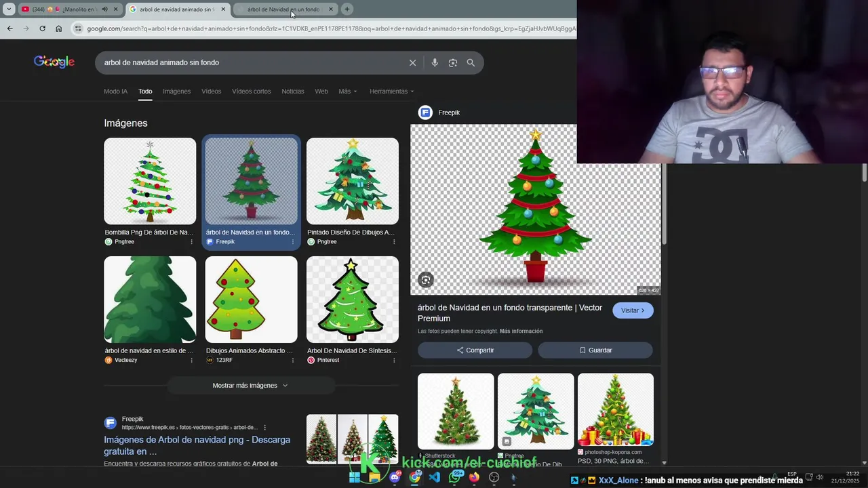Screen dimensions: 868x488
Task: Save the image with Guardar
Action: point(595,350)
